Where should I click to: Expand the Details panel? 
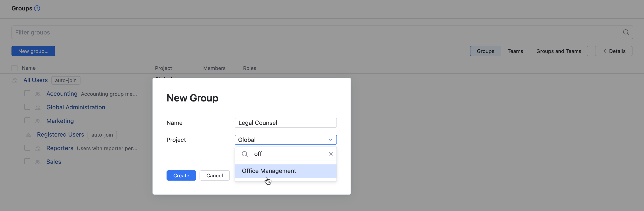tap(614, 51)
